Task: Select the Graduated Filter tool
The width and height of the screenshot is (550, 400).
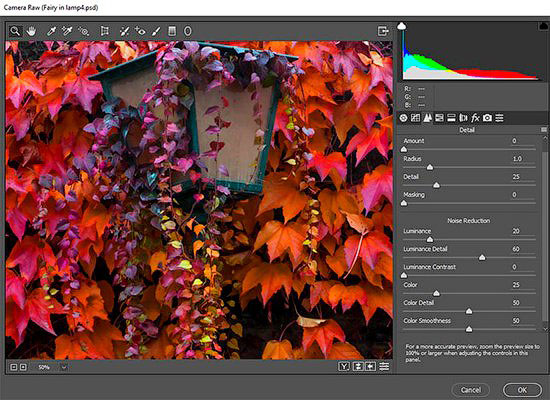Action: pos(172,31)
